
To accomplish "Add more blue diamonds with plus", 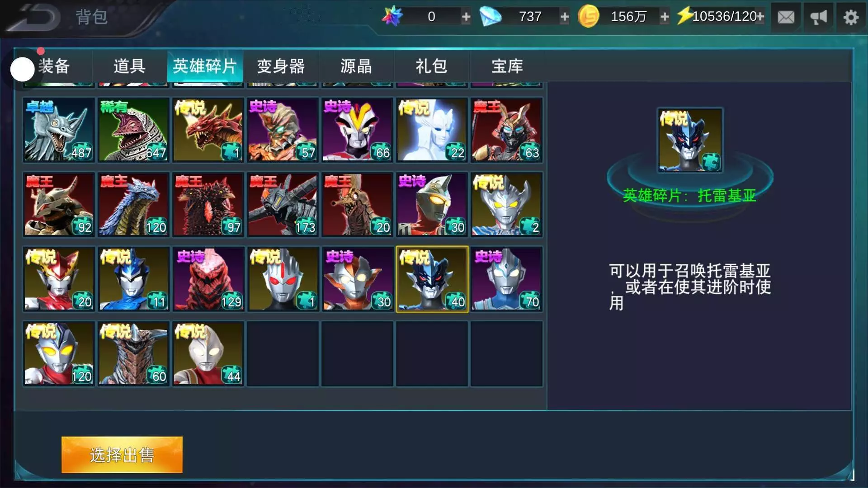I will coord(565,17).
